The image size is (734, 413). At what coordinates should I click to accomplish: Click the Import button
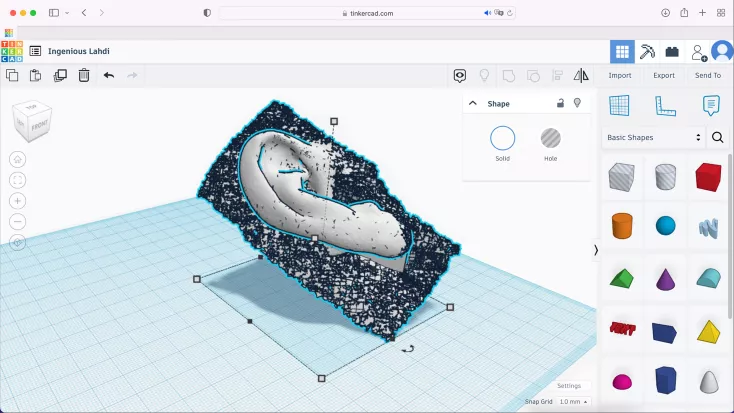tap(620, 75)
